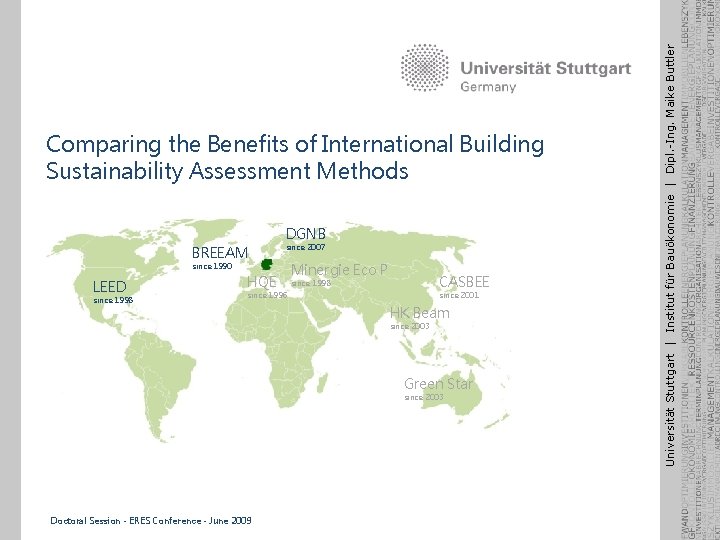The image size is (720, 540).
Task: Click the 'Green Star' label over Australia
Action: pyautogui.click(x=438, y=384)
